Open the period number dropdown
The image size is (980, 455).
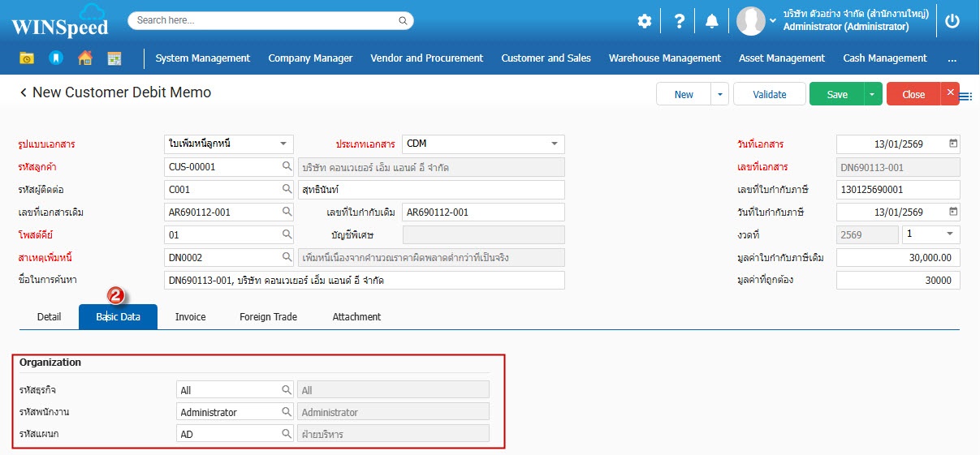(950, 234)
